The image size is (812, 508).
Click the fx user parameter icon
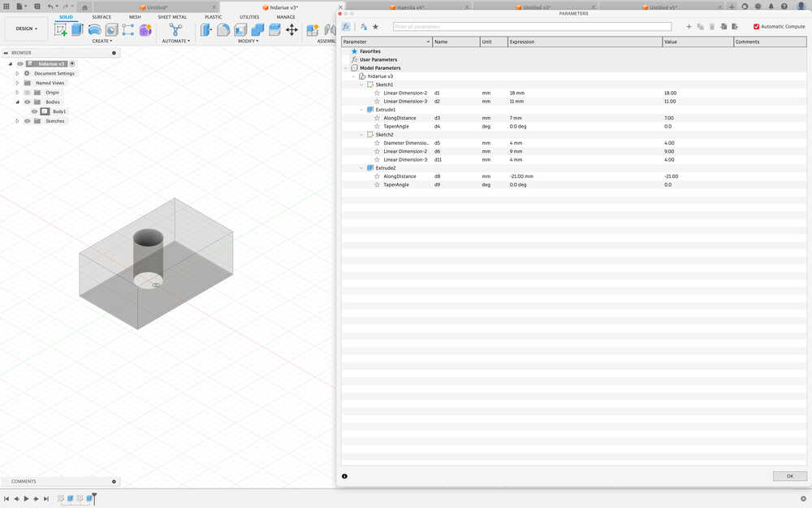347,27
